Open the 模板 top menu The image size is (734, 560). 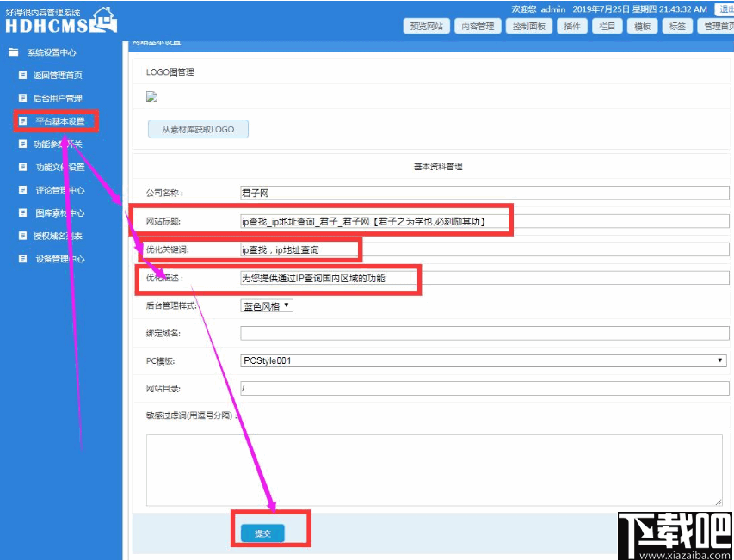(x=642, y=26)
